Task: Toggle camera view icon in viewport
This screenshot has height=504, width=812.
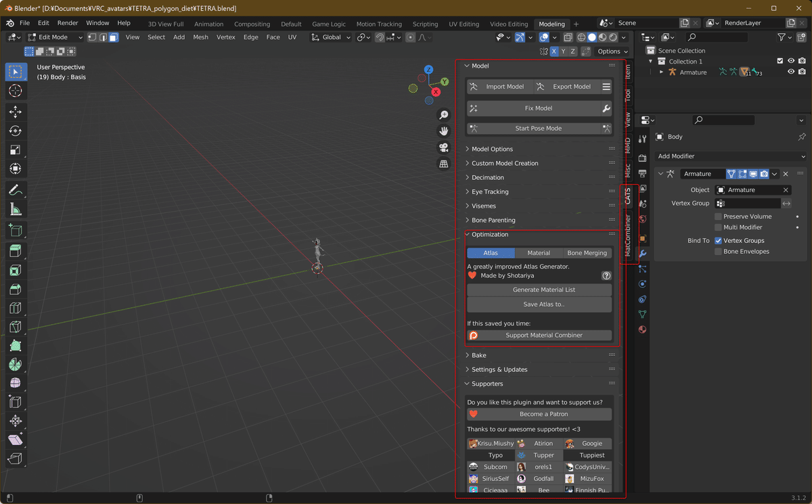Action: [444, 147]
